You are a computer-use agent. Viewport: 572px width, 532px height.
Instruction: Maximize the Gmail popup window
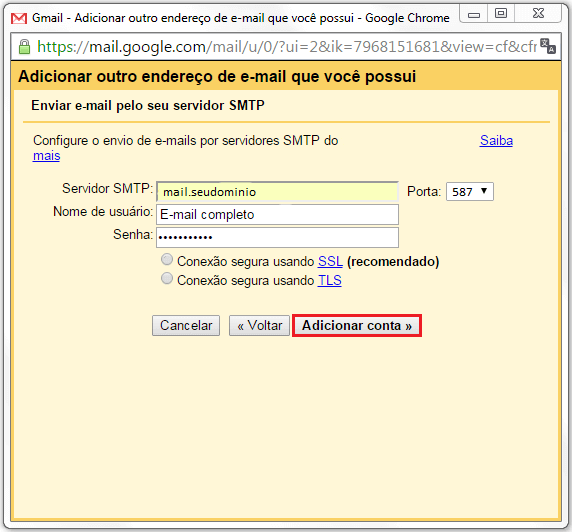[x=501, y=14]
